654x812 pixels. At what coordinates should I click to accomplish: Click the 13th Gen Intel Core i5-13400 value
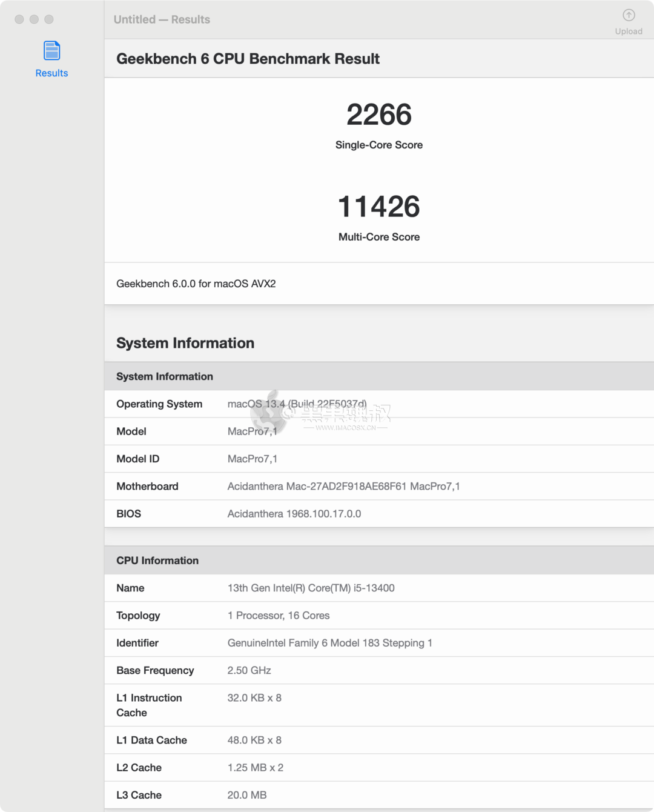point(311,588)
